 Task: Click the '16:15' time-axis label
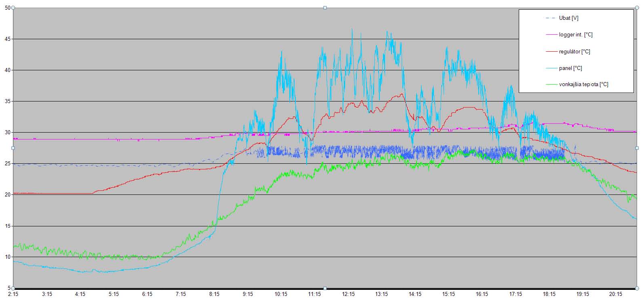[482, 294]
